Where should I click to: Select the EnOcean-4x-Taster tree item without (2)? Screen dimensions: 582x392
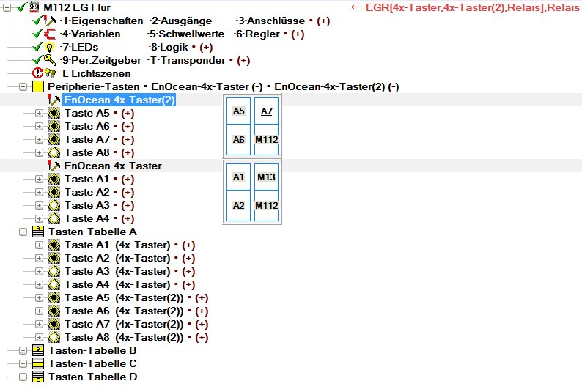(113, 166)
